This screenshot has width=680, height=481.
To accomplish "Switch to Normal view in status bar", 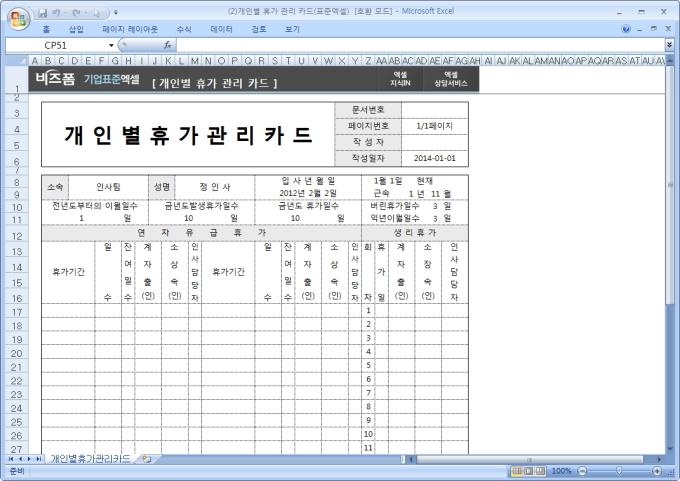I will coord(517,470).
